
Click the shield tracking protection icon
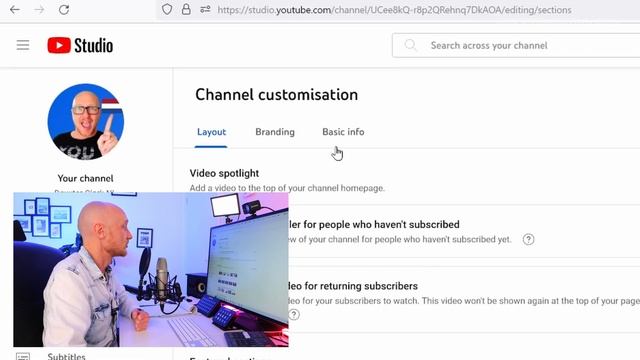[167, 9]
